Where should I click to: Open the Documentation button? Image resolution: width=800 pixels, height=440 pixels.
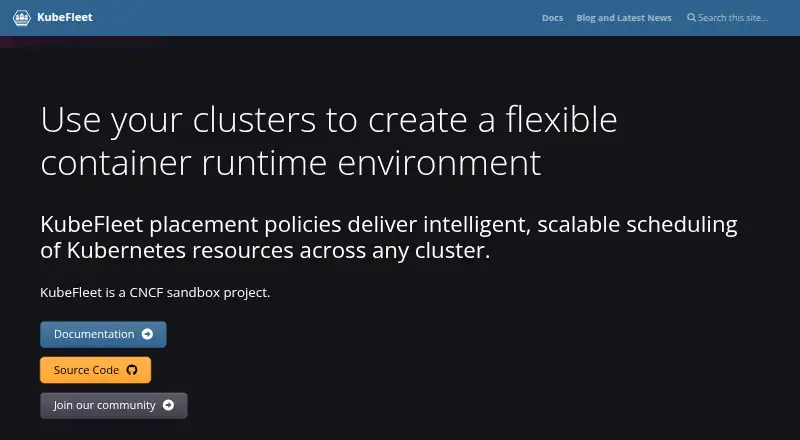(103, 334)
